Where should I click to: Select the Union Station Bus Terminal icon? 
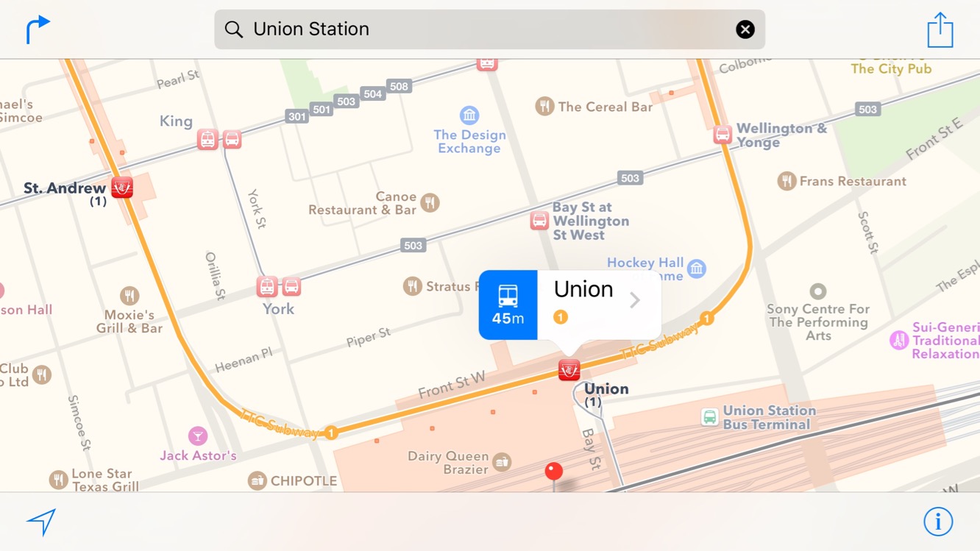coord(709,417)
